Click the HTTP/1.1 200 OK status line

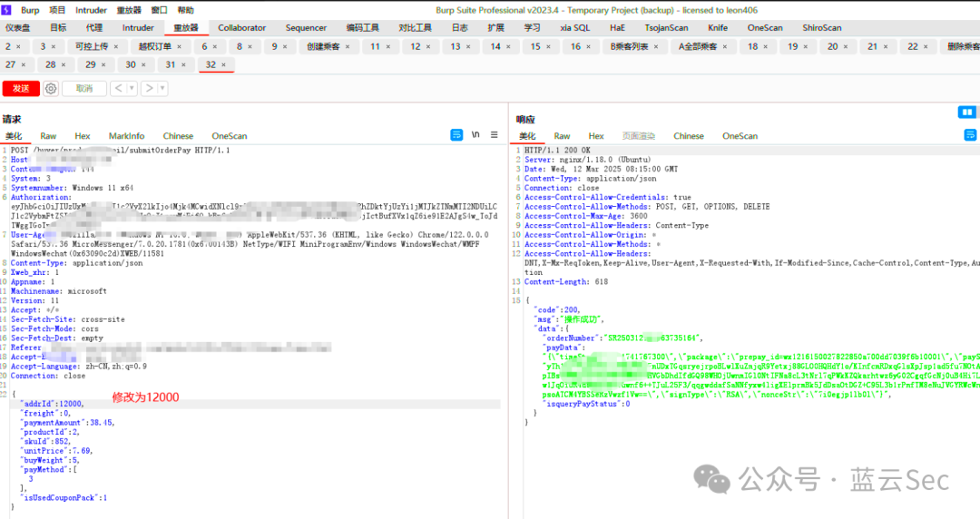pyautogui.click(x=557, y=150)
